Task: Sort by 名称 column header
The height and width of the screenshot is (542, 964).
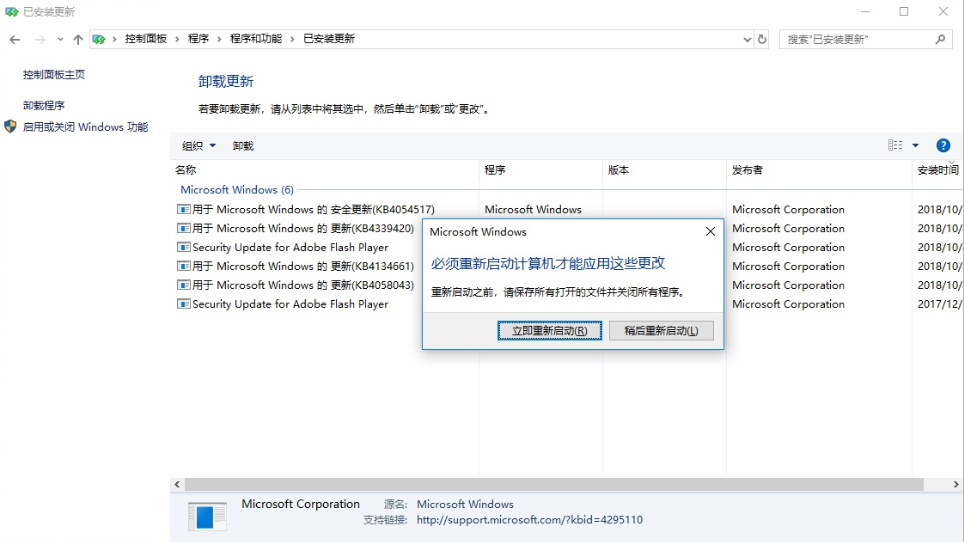Action: pos(325,170)
